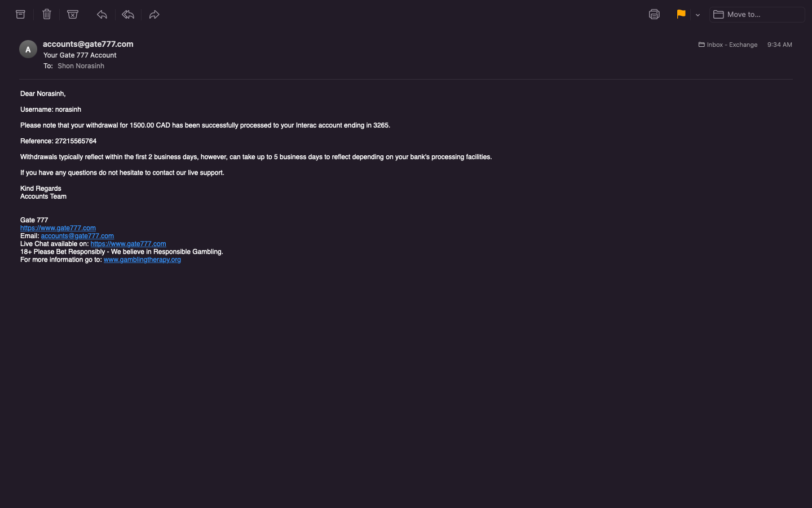Open the first https://www.gate777.com link
Image resolution: width=812 pixels, height=508 pixels.
tap(58, 228)
